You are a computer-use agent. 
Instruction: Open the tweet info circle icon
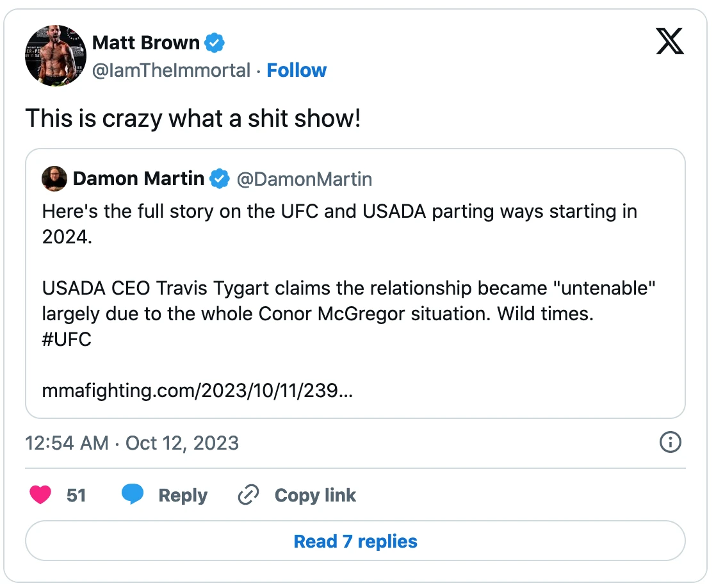click(670, 443)
